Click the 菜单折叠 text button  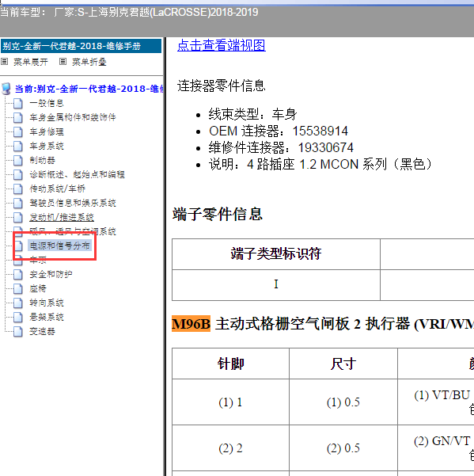89,62
